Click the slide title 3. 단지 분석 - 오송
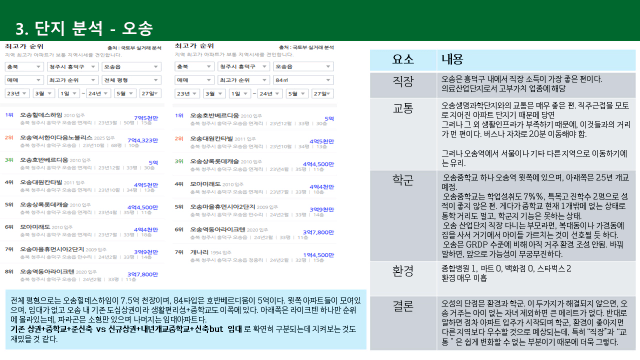Screen dimensions: 640x360 point(84,28)
